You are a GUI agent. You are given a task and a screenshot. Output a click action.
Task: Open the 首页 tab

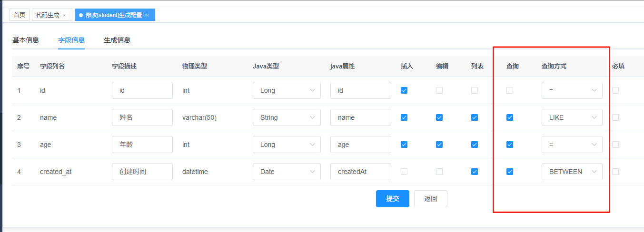[x=20, y=15]
